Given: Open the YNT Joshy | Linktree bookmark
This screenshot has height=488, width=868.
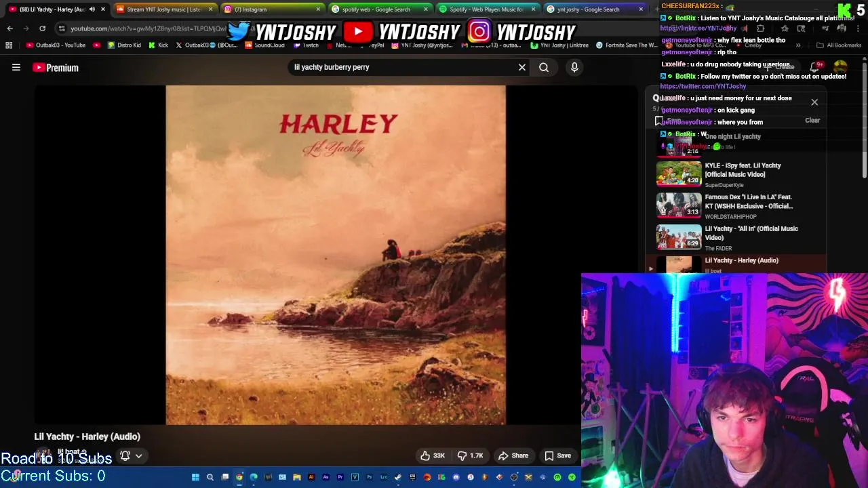Looking at the screenshot, I should pos(559,45).
